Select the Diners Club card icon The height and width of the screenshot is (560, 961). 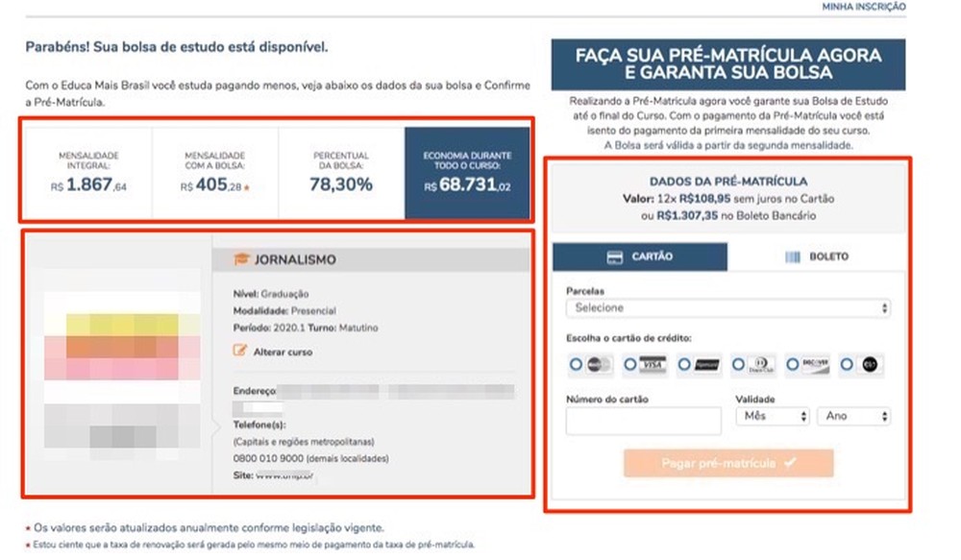(759, 363)
